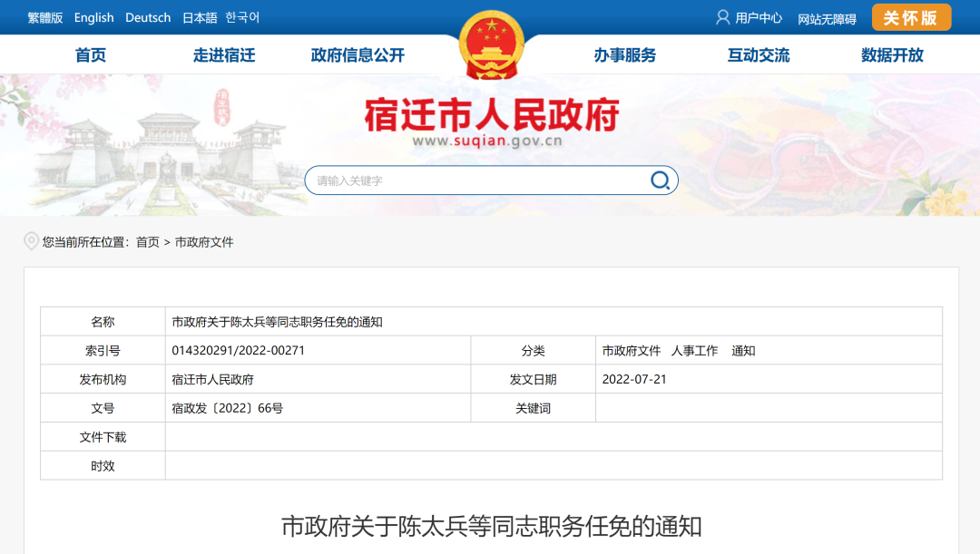Open the 政府信息公开 navigation tab
Image resolution: width=980 pixels, height=554 pixels.
[x=358, y=55]
